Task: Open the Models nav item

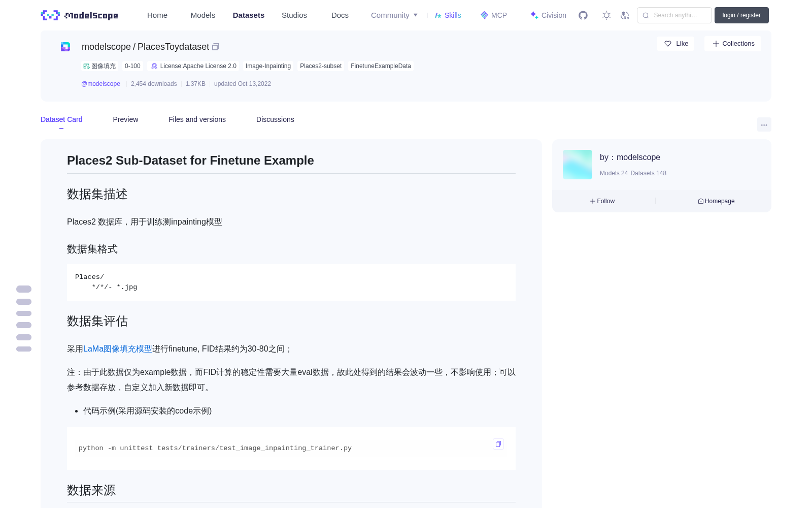Action: (203, 15)
